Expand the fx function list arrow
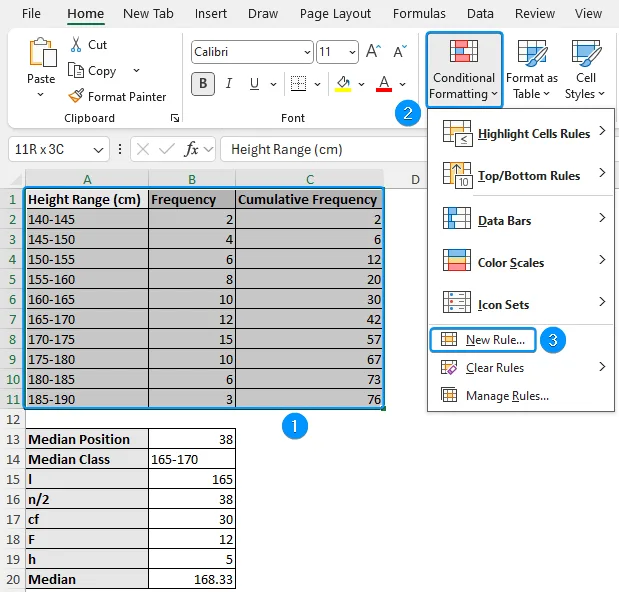 coord(208,150)
